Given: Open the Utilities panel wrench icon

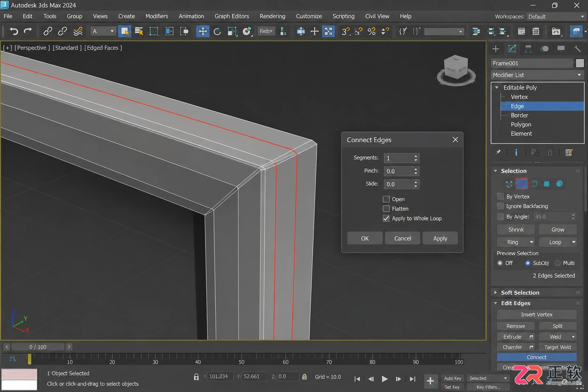Looking at the screenshot, I should pyautogui.click(x=577, y=49).
